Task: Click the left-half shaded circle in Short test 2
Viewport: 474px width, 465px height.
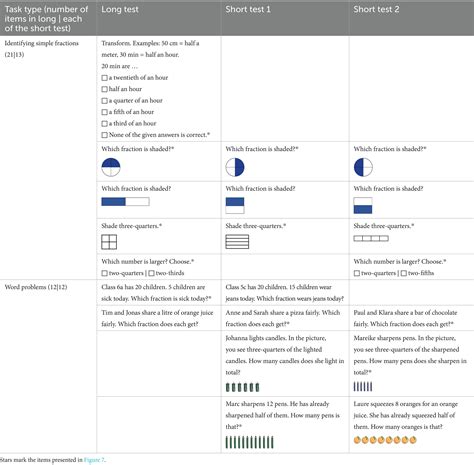Action: [363, 167]
